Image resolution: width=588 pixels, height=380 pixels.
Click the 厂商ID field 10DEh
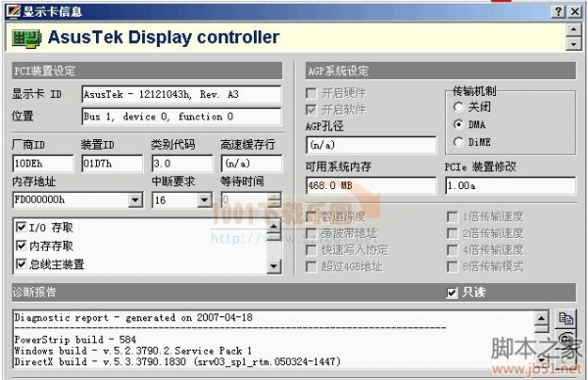tap(43, 164)
